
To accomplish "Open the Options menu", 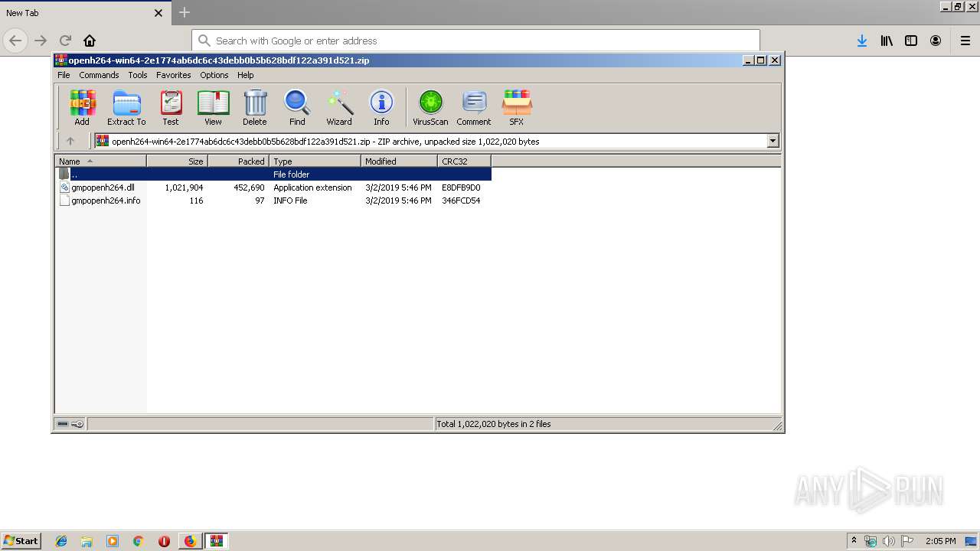I will [214, 75].
